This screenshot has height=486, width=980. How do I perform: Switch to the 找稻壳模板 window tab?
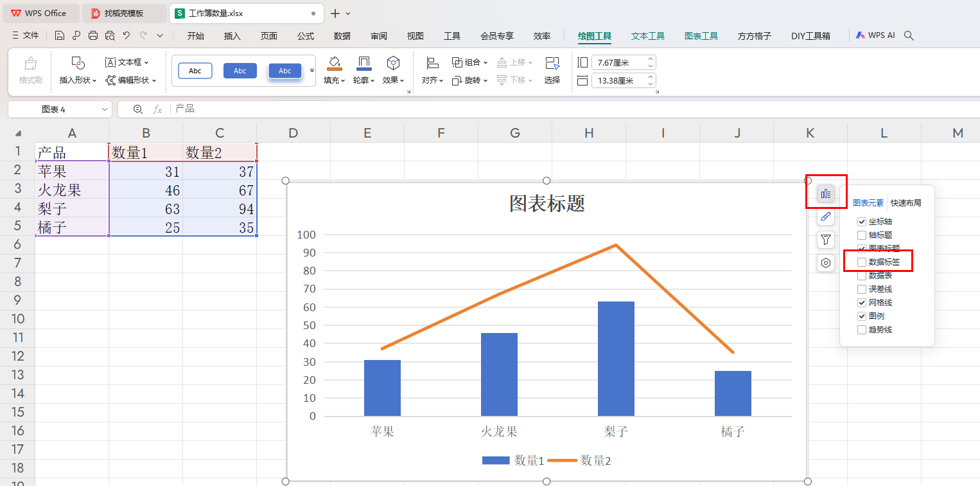(x=125, y=14)
